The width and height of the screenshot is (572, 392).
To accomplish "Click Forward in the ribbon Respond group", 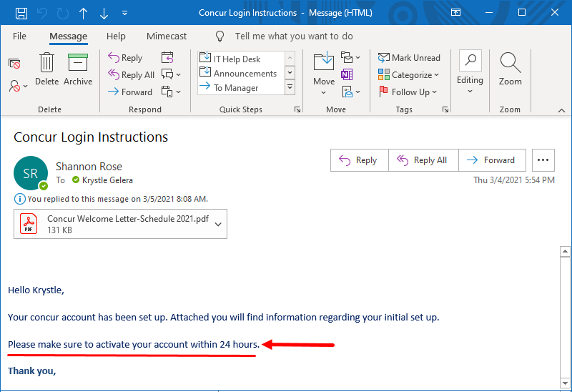I will pos(130,92).
